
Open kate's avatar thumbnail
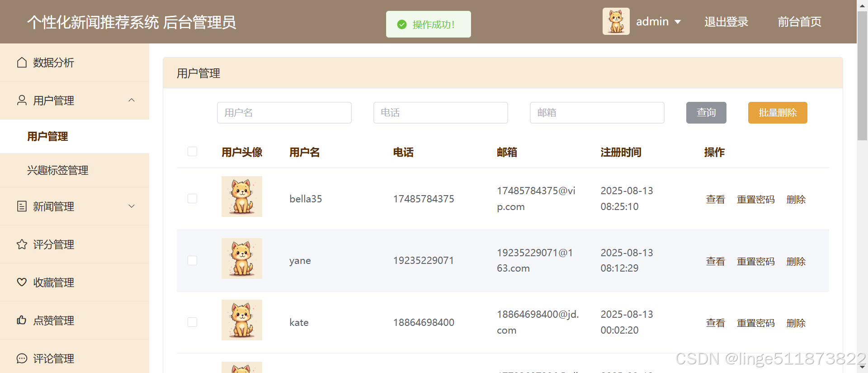tap(242, 320)
